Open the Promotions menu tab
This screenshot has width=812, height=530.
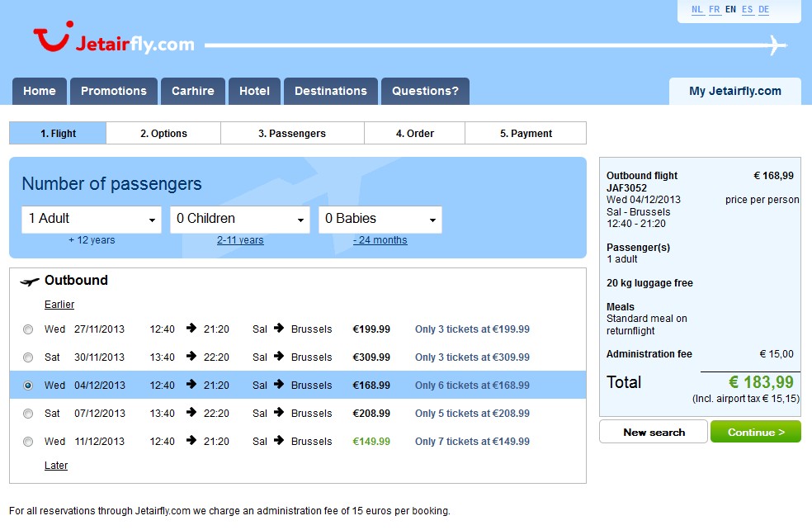[x=114, y=91]
